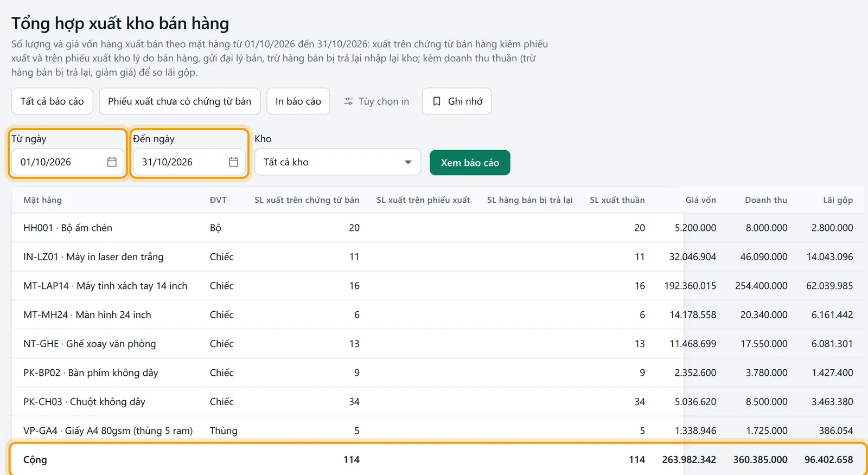Click the Giá vốn column header
The image size is (868, 475).
(x=700, y=200)
